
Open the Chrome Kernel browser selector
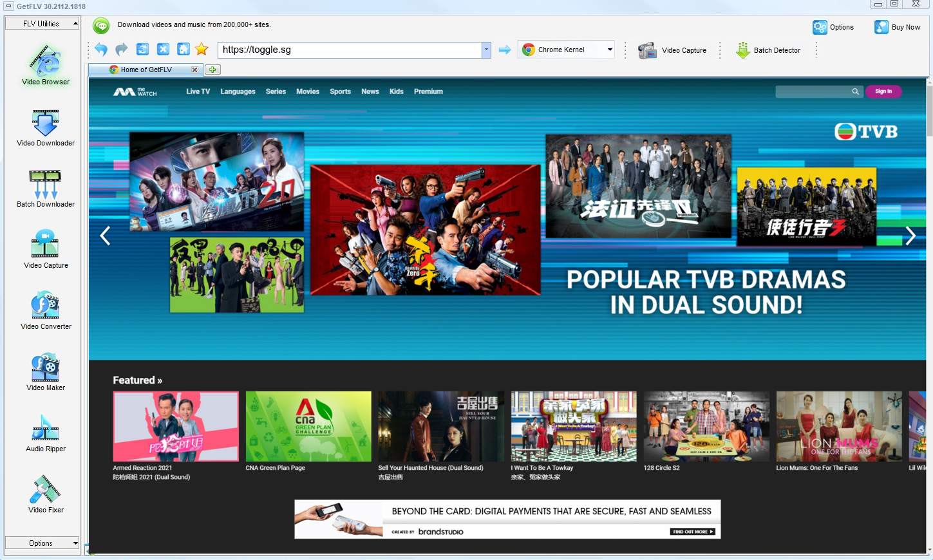pyautogui.click(x=567, y=50)
